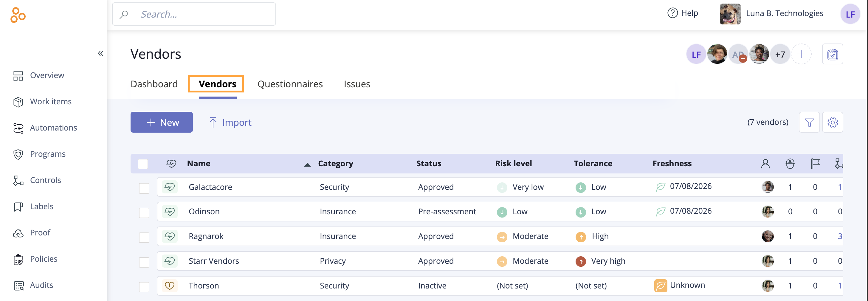Open Help from the top bar

tap(683, 13)
